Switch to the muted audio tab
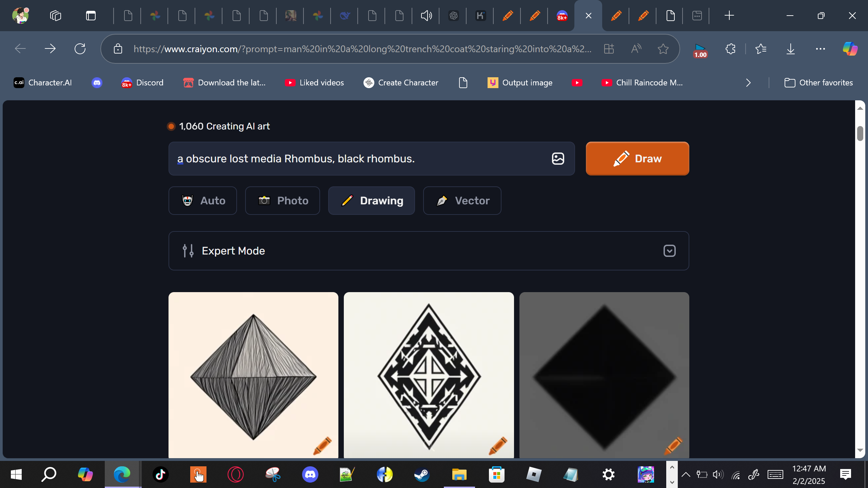 click(426, 16)
